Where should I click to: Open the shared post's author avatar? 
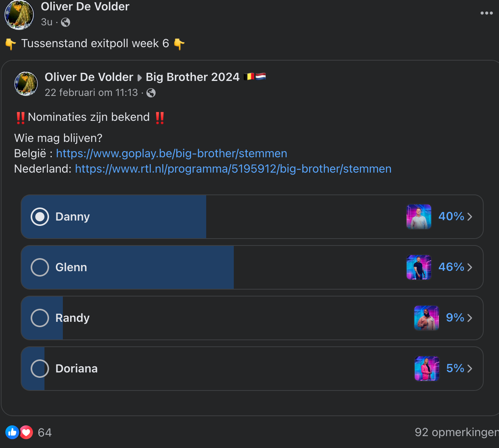pyautogui.click(x=26, y=84)
